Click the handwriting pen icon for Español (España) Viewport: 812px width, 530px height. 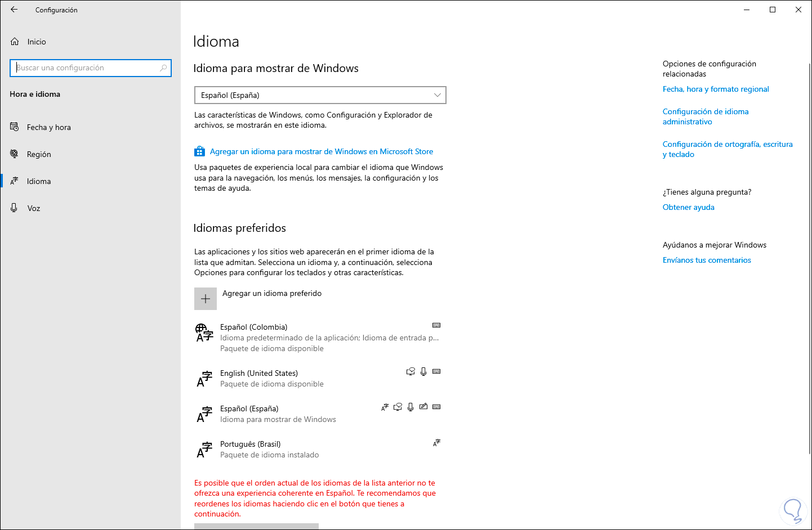coord(423,406)
